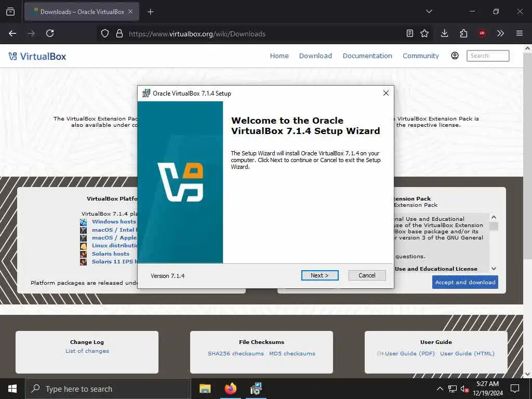Cancel the VirtualBox Setup wizard
The width and height of the screenshot is (532, 399).
[x=367, y=275]
